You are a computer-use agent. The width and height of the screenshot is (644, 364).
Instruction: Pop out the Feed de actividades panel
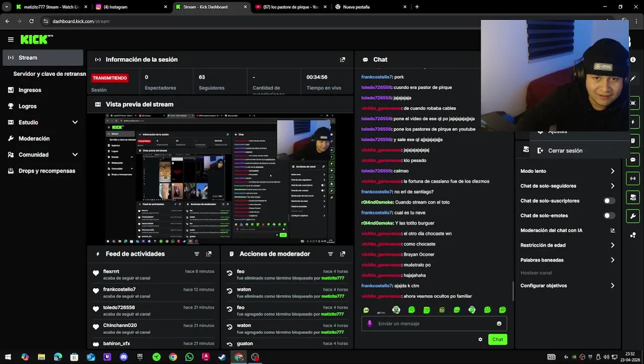(x=209, y=254)
